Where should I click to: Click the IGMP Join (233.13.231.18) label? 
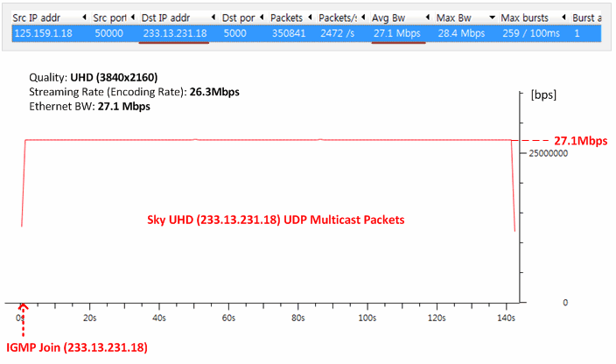pyautogui.click(x=77, y=347)
